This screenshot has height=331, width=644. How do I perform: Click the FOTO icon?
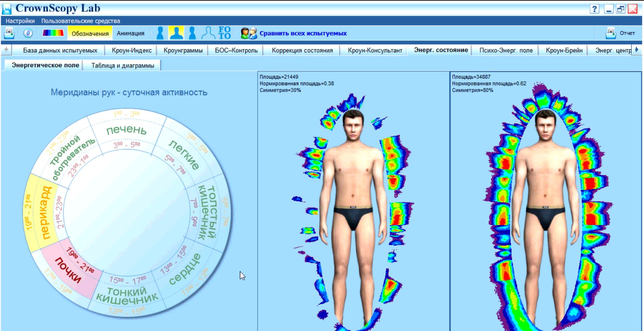coord(224,33)
